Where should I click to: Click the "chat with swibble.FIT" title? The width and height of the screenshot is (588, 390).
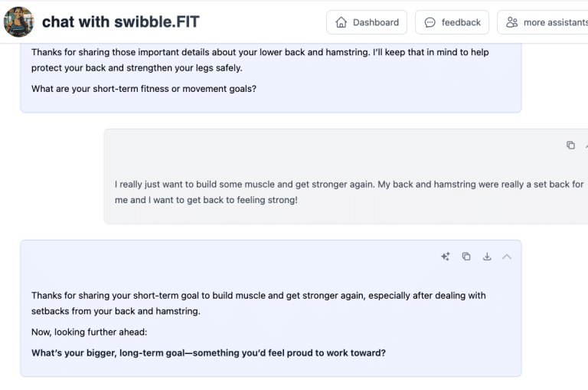tap(120, 21)
